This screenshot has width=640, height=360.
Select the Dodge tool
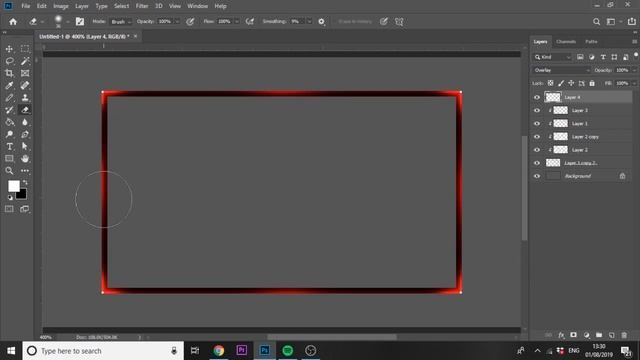9,134
